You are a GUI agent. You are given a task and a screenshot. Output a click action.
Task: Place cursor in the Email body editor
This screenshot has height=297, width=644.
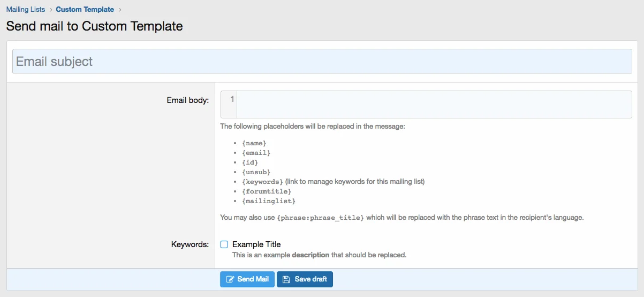point(434,104)
